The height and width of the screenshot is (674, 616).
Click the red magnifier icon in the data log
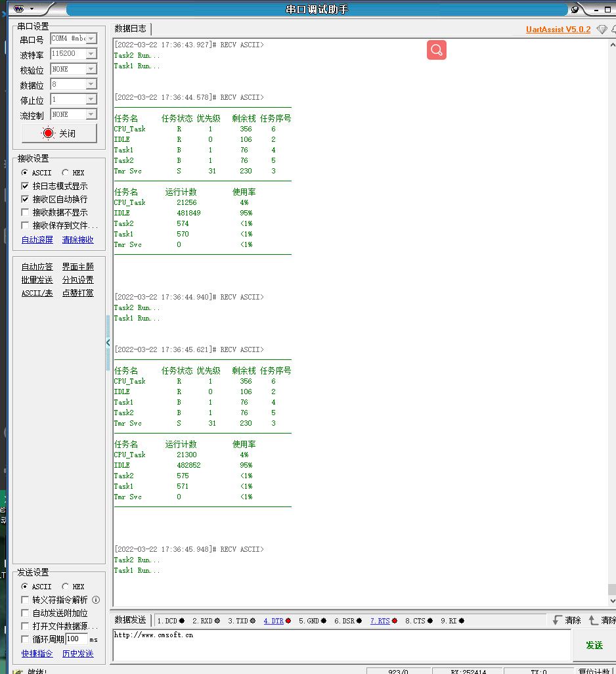[x=436, y=50]
